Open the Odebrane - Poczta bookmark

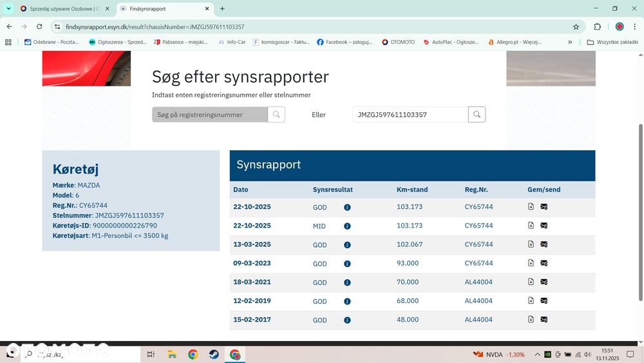(x=52, y=42)
